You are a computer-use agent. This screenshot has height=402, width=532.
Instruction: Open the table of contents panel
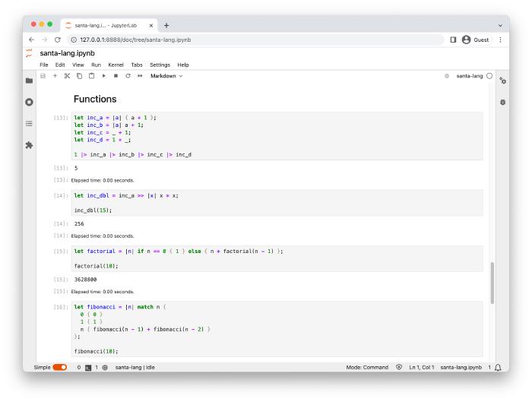[30, 123]
